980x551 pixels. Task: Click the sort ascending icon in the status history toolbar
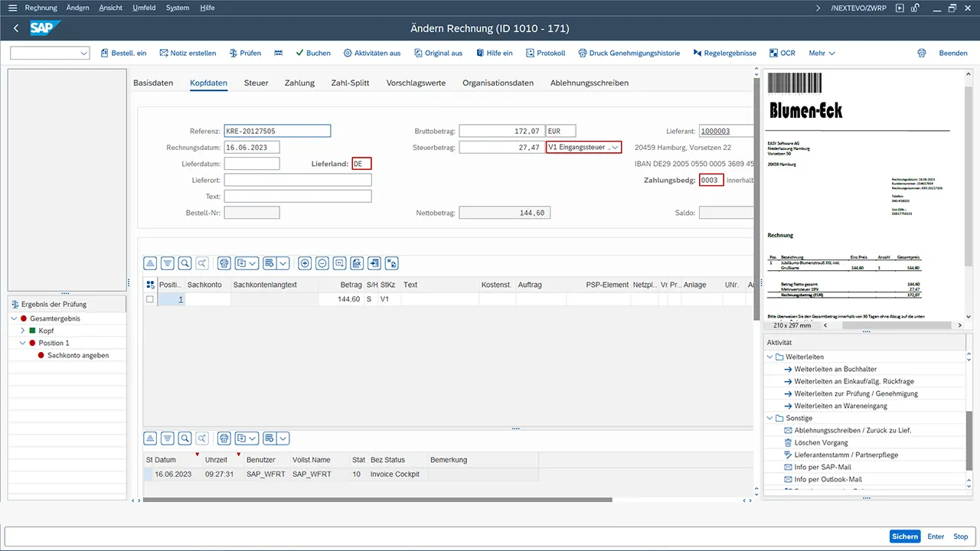150,439
